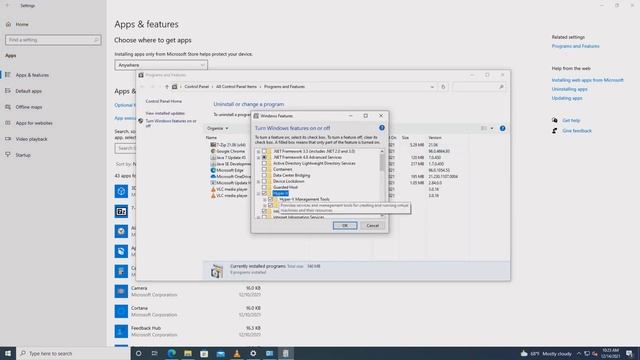This screenshot has width=640, height=360.
Task: Open the weather Mostly cloudy widget
Action: tap(547, 353)
